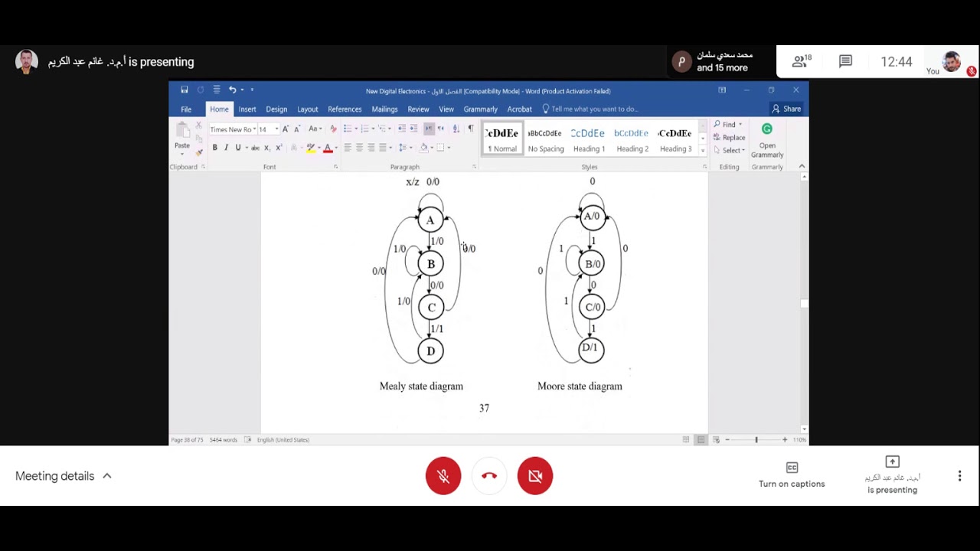Screen dimensions: 980x551
Task: Toggle Show/Hide paragraph marks
Action: 471,129
